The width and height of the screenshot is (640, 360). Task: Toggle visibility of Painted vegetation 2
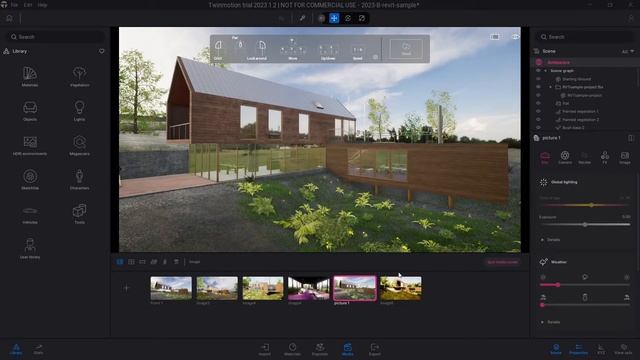pyautogui.click(x=538, y=120)
